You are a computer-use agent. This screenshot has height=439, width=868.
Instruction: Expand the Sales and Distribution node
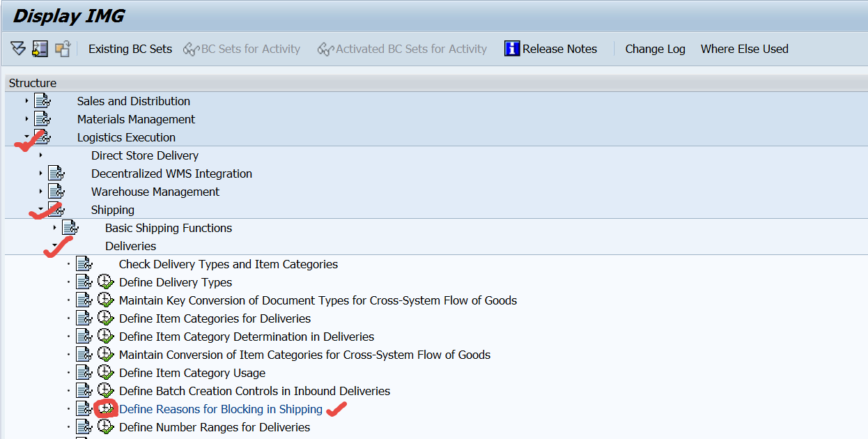pos(25,100)
